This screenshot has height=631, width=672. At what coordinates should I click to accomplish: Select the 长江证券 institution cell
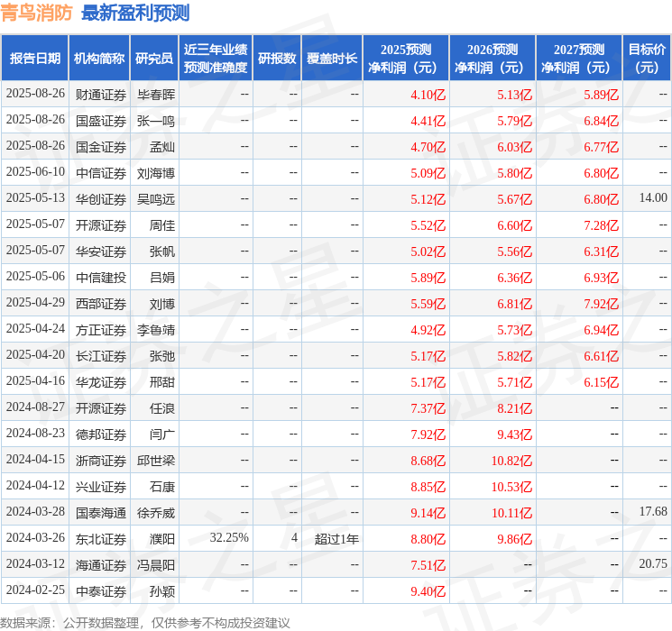click(101, 356)
